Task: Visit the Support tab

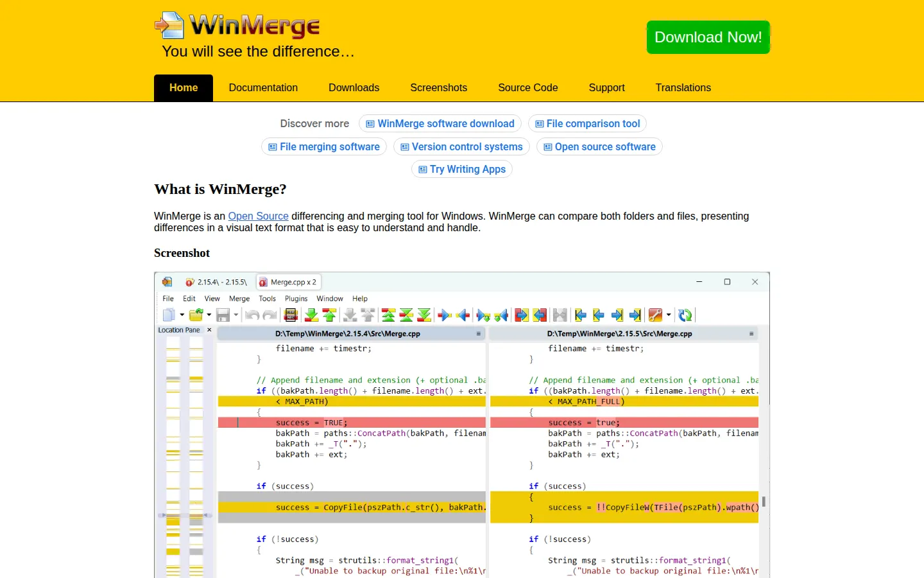Action: 606,88
